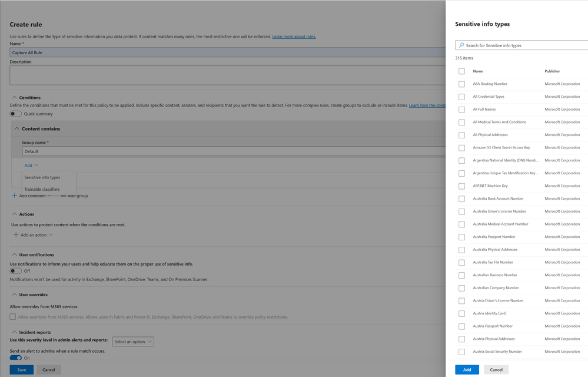588x377 pixels.
Task: Select the Argentina National Identity (DNI) Number row
Action: coord(521,161)
